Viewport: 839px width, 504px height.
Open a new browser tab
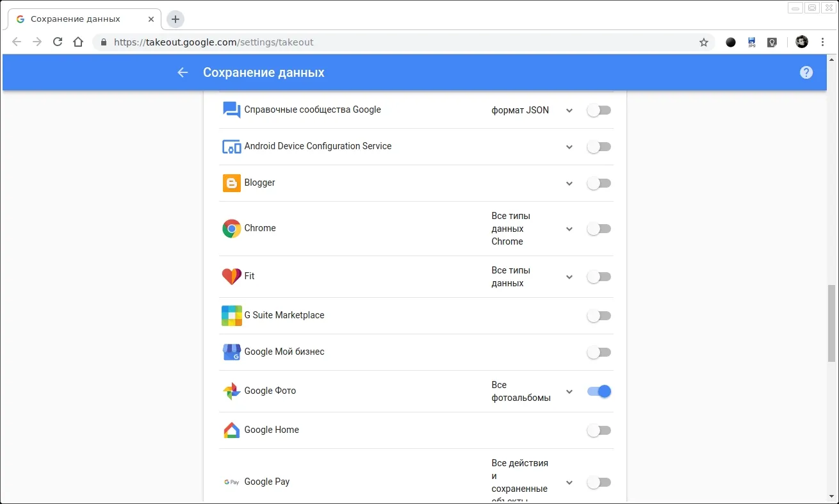pos(175,19)
